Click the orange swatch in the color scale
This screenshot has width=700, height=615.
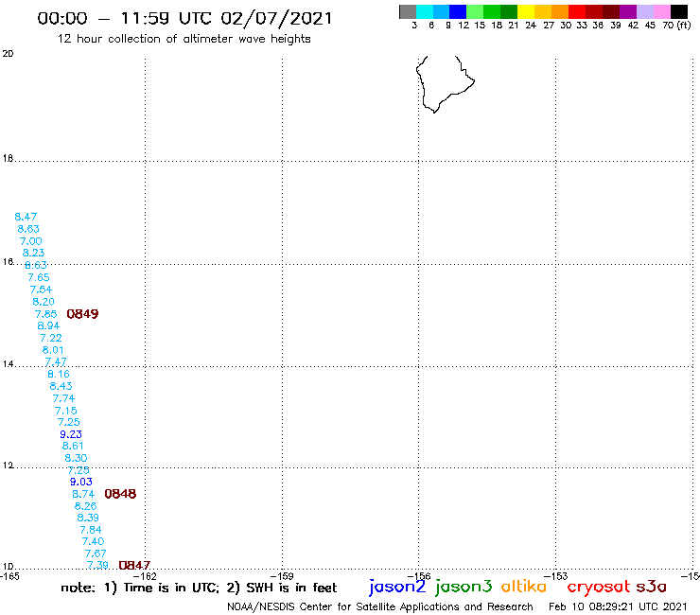tap(560, 11)
